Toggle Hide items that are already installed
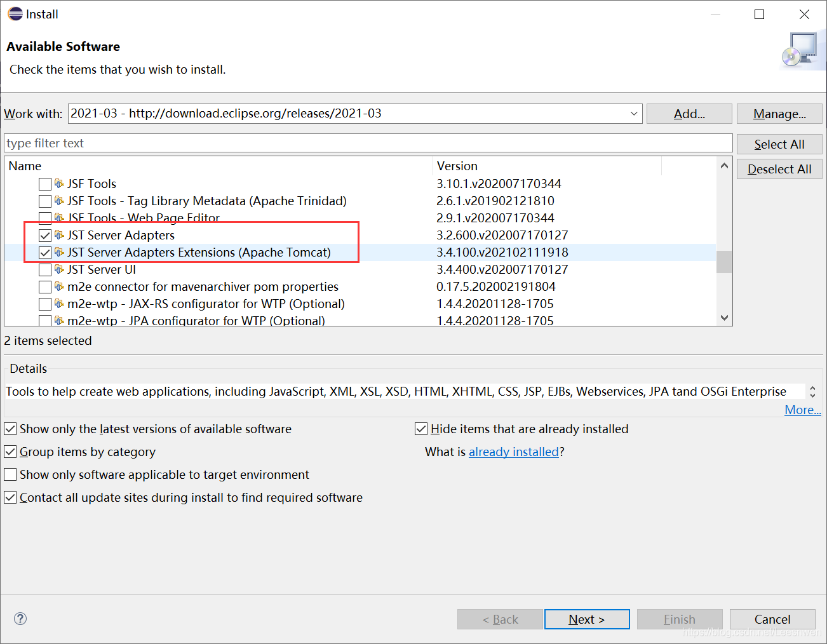 421,429
